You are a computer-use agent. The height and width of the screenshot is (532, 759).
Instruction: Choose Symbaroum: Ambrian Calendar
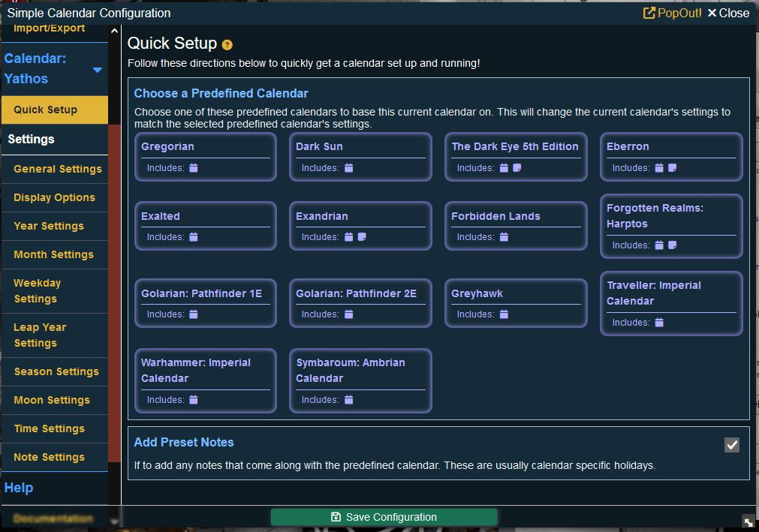click(x=360, y=380)
